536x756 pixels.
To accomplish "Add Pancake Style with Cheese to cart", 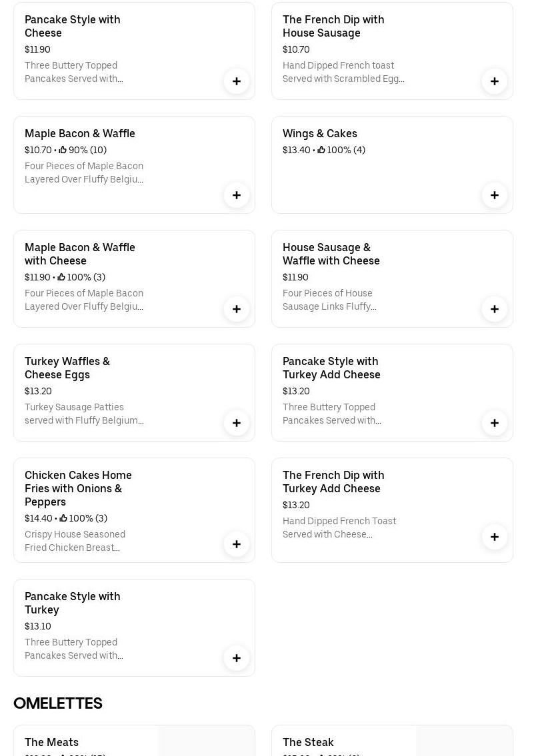I will pyautogui.click(x=237, y=81).
